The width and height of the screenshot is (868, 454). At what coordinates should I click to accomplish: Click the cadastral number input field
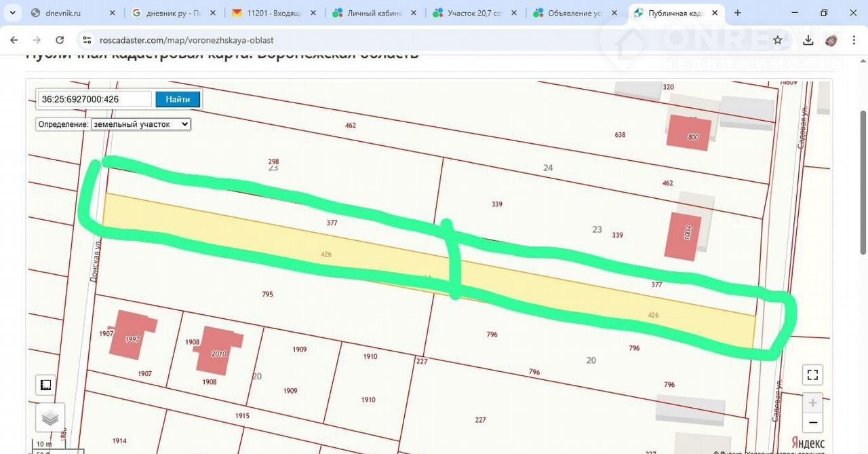[x=94, y=99]
